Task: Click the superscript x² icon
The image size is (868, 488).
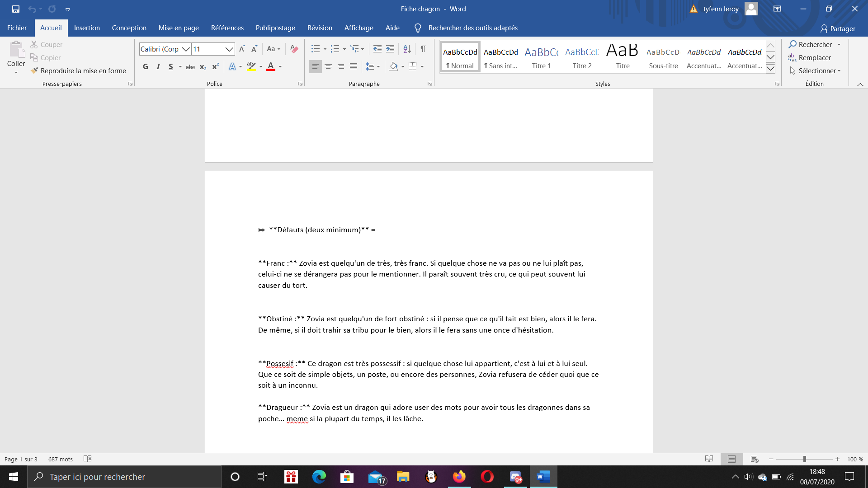Action: pos(216,66)
